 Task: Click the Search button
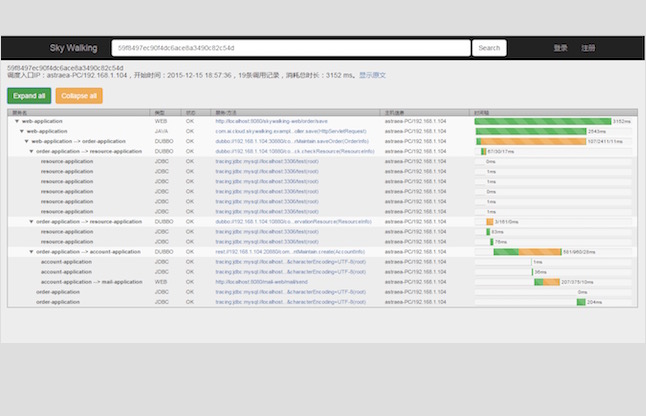[489, 48]
